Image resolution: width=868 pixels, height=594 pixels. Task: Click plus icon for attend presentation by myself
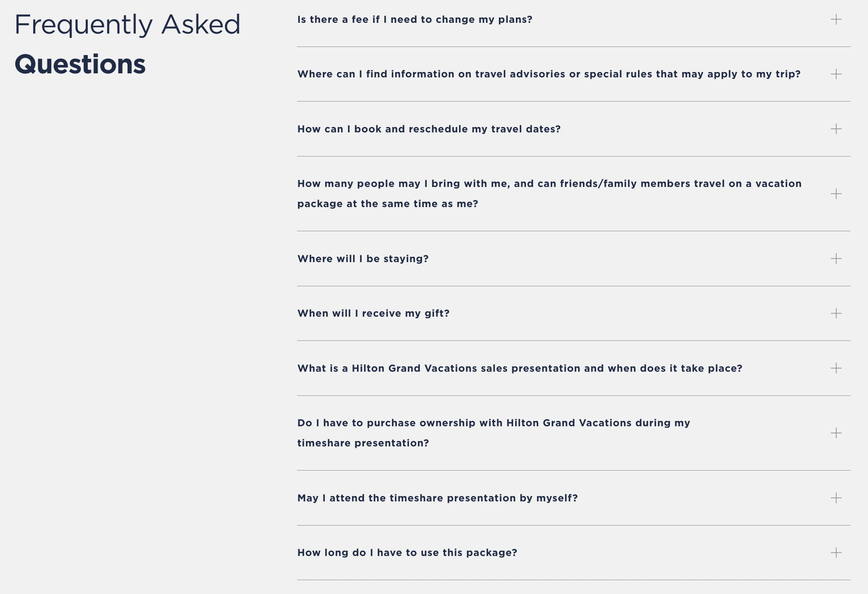pyautogui.click(x=836, y=498)
